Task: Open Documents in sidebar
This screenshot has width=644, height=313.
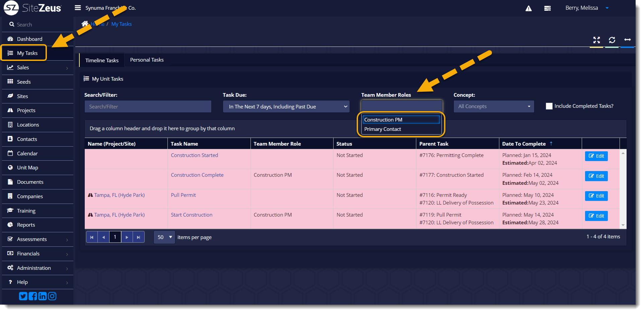Action: [x=38, y=182]
